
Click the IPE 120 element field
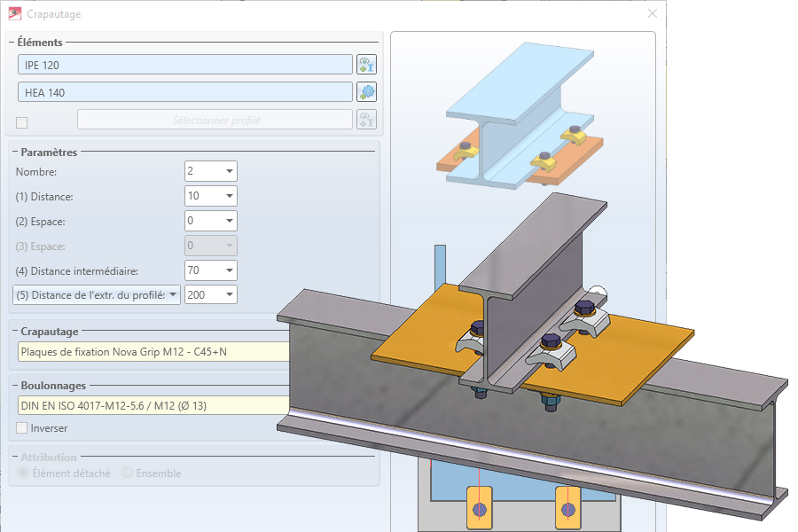[x=184, y=65]
